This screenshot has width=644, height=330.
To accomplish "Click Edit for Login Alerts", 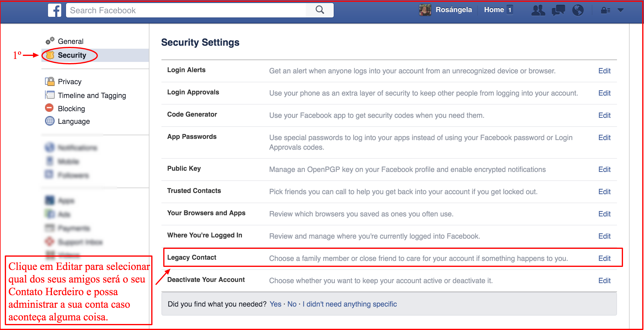I will 604,71.
